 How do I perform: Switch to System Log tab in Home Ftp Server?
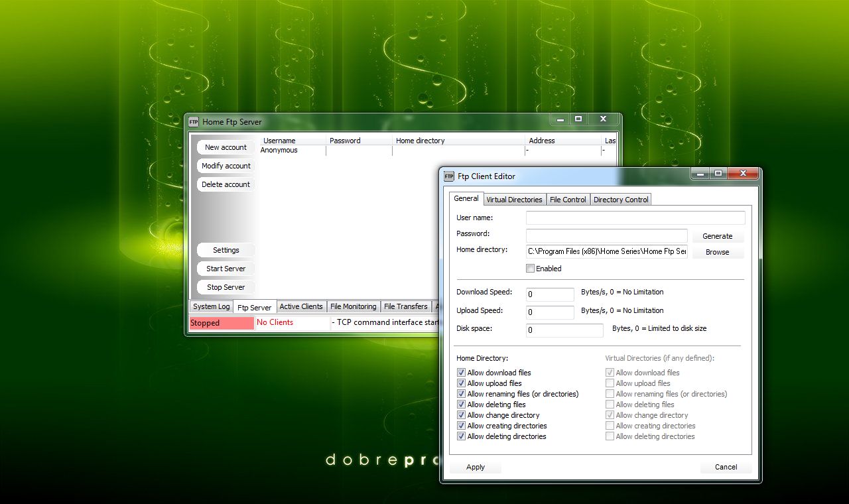[212, 306]
